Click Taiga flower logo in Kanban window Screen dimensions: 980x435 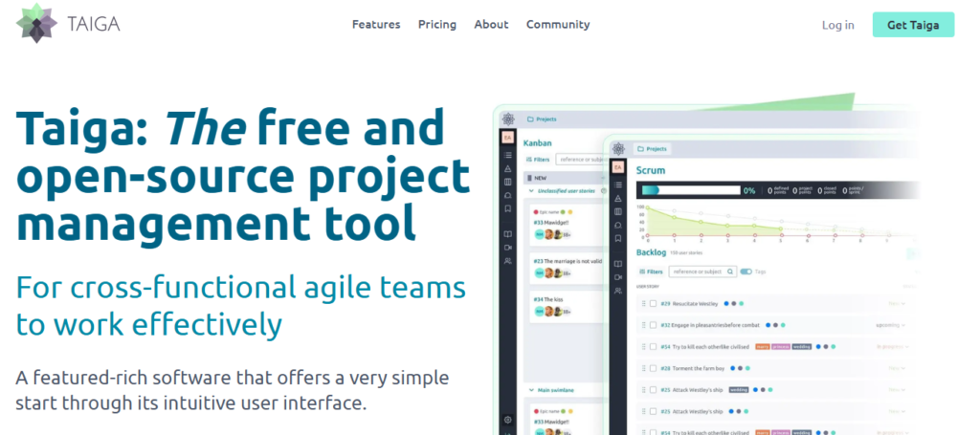pos(508,119)
